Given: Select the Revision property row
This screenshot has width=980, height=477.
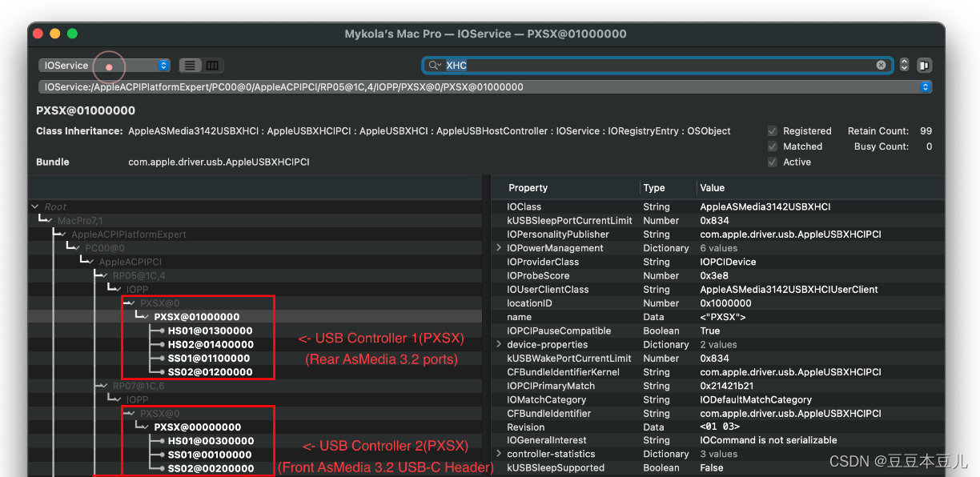Looking at the screenshot, I should point(718,427).
